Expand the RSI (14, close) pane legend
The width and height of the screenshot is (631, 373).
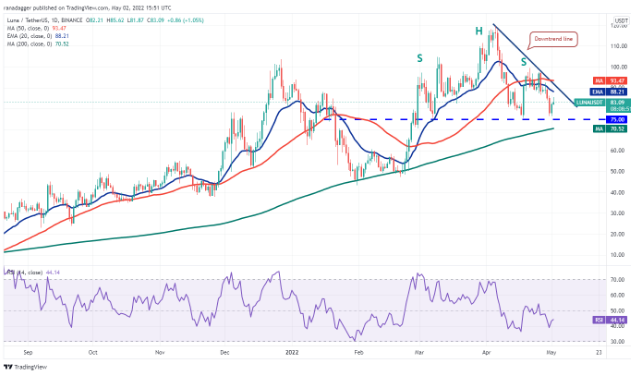point(32,272)
